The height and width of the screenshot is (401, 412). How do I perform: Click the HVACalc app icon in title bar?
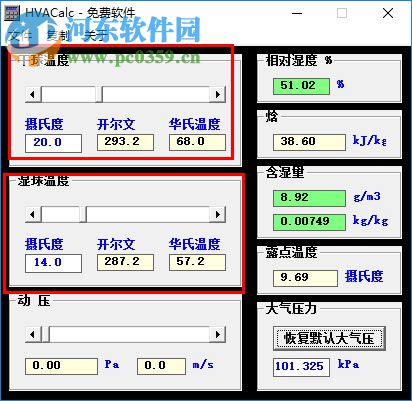pos(12,13)
